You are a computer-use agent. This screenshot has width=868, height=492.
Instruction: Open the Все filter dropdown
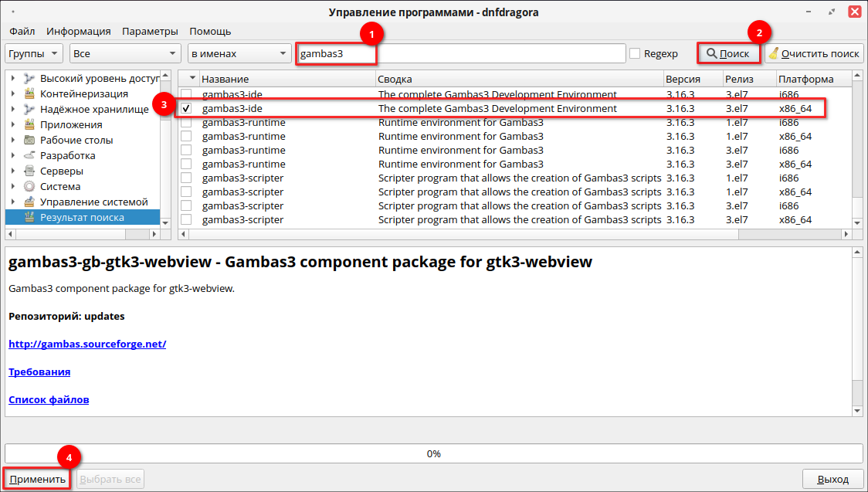[125, 54]
